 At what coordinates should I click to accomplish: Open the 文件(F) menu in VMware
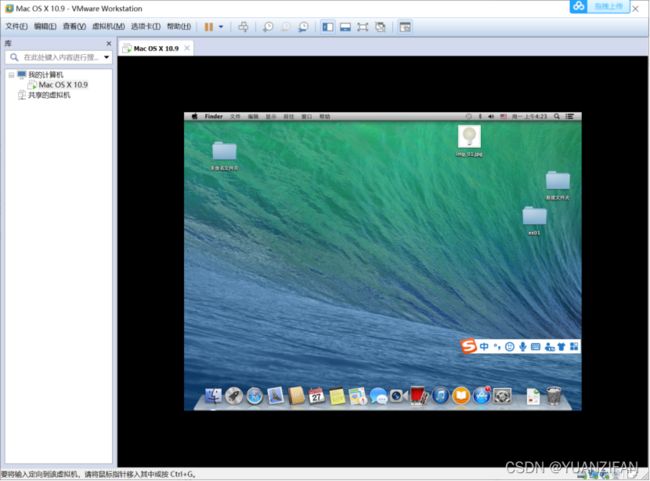pos(16,27)
